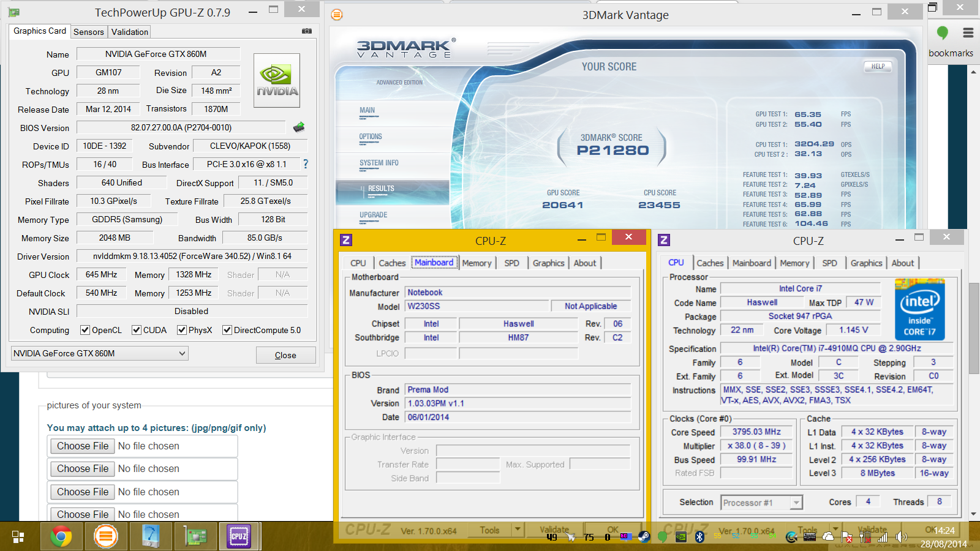Expand the Tools dropdown arrow in the yellow CPU-Z window
Screen dimensions: 980x551
click(x=518, y=529)
